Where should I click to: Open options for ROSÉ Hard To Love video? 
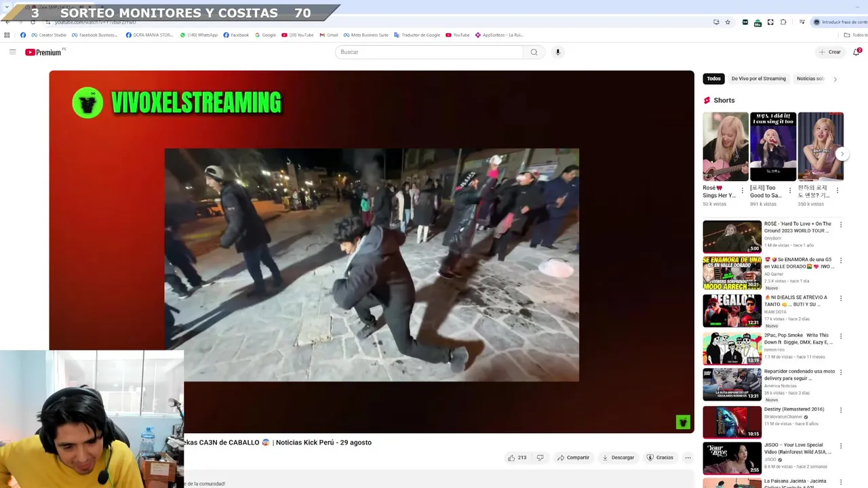(x=841, y=225)
